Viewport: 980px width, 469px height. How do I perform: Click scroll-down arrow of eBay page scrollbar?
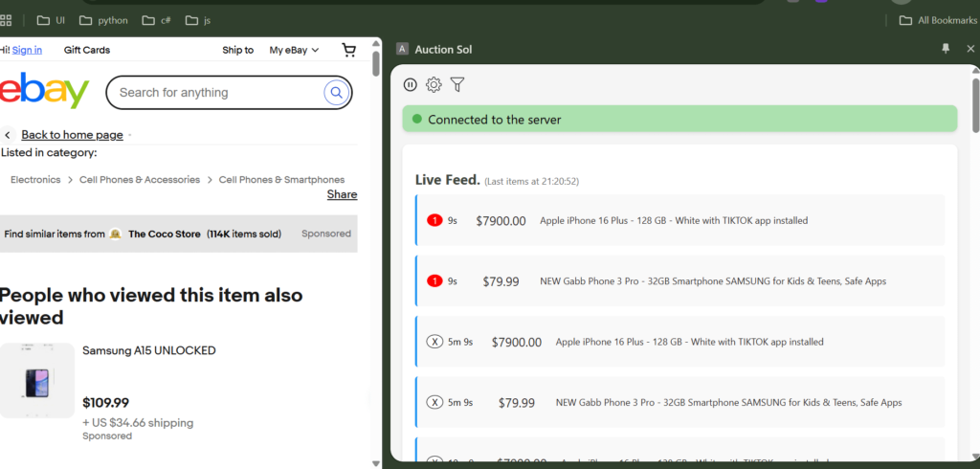pyautogui.click(x=375, y=463)
